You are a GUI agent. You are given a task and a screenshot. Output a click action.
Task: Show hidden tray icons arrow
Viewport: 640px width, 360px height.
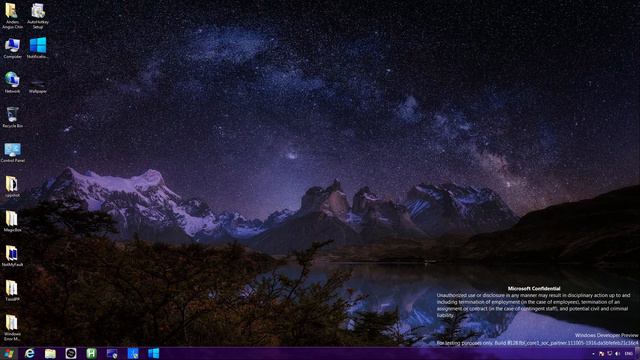593,354
